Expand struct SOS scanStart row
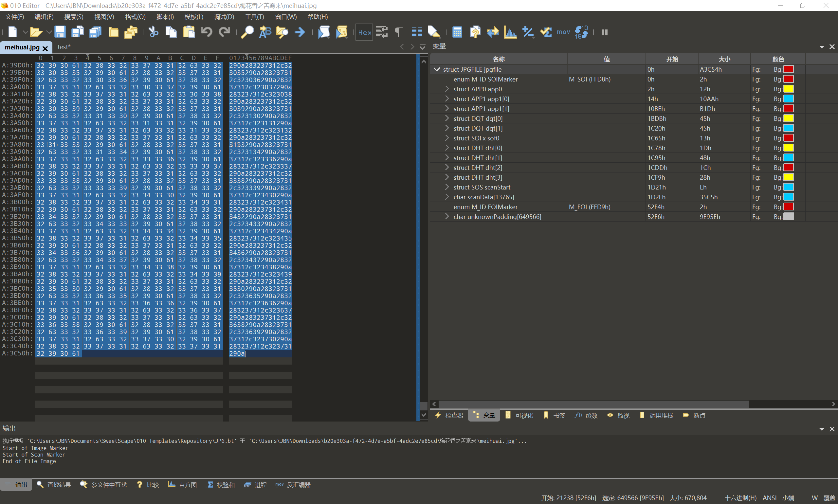Viewport: 838px width, 504px height. 447,188
